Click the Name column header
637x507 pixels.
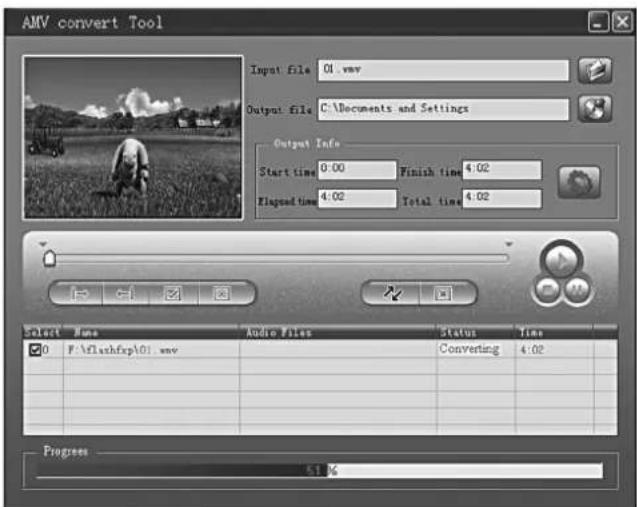[151, 332]
